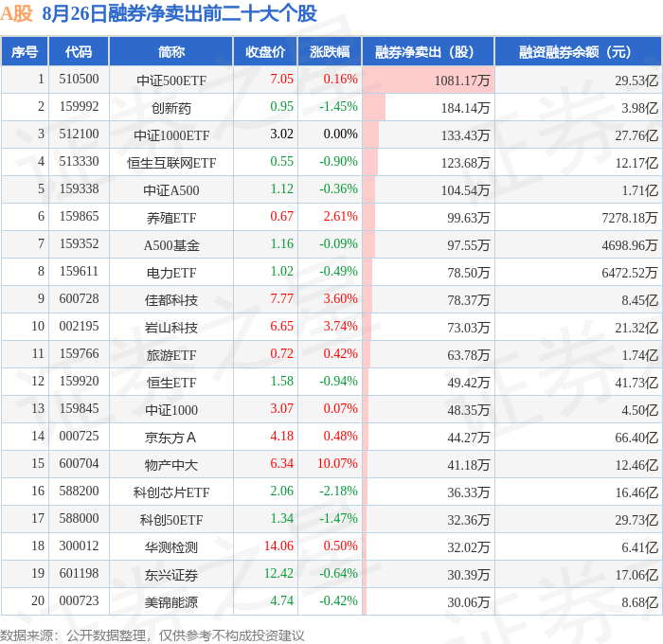
Task: Click the balance 41.73亿
Action: 636,383
